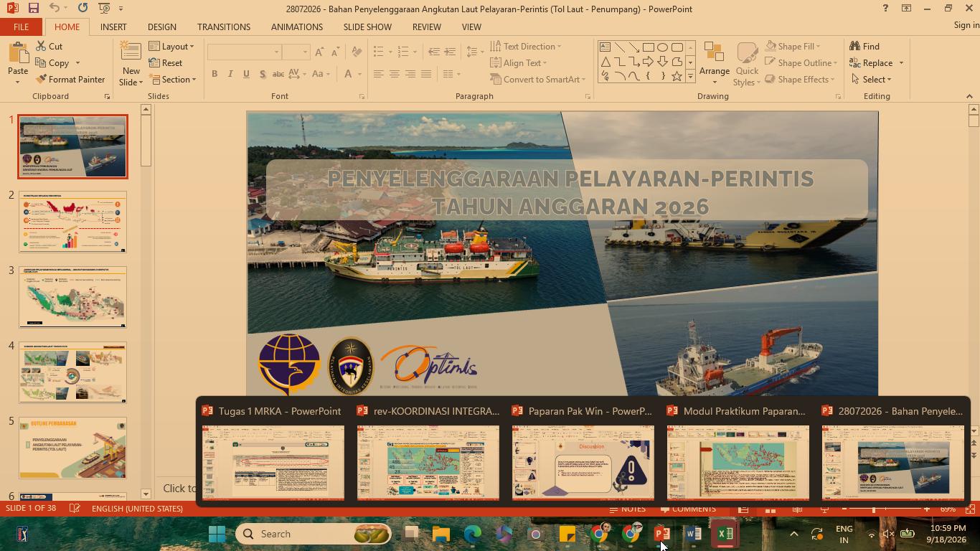Screen dimensions: 980x551
Task: Open Excel from the taskbar
Action: 725,534
